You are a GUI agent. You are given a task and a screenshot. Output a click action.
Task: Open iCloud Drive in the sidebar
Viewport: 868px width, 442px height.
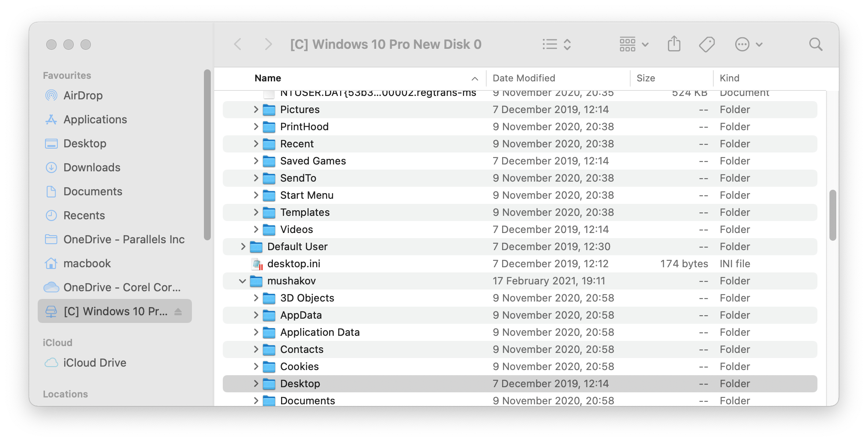(94, 363)
